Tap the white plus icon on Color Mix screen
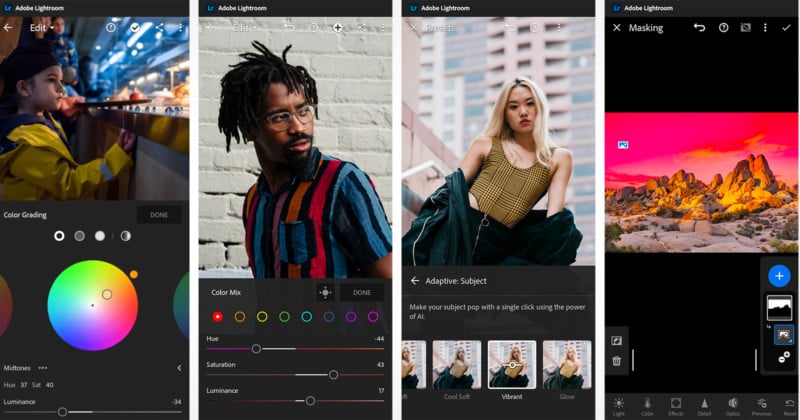 click(338, 28)
